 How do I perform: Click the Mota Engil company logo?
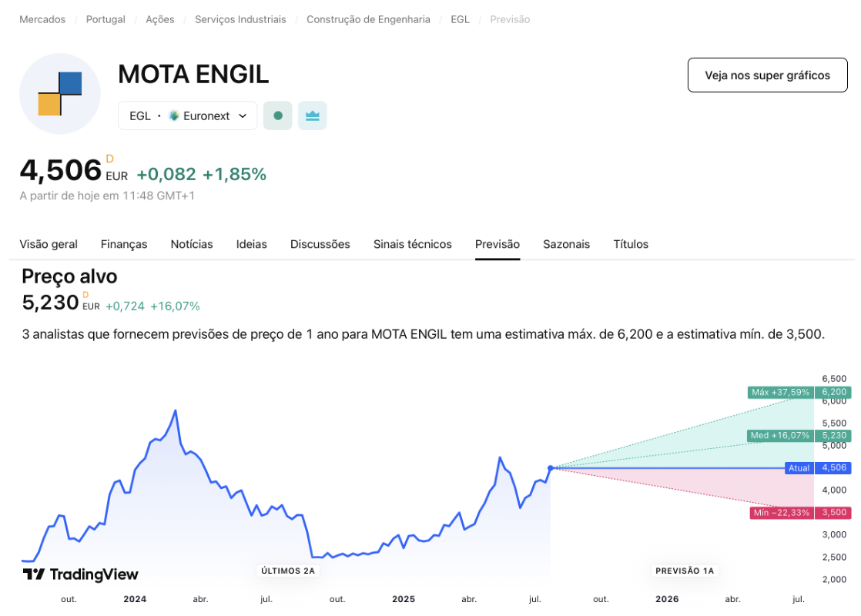click(60, 94)
